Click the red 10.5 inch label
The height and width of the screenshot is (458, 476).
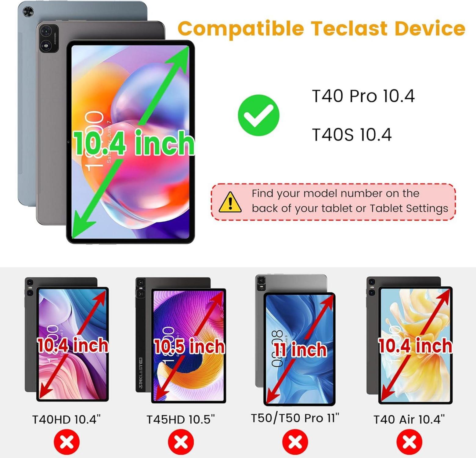[189, 346]
